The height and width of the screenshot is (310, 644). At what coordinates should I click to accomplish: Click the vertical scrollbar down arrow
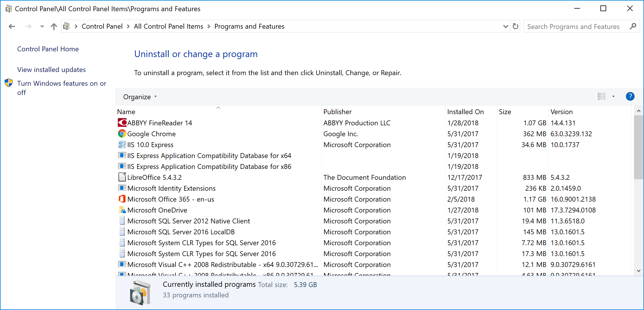(638, 270)
